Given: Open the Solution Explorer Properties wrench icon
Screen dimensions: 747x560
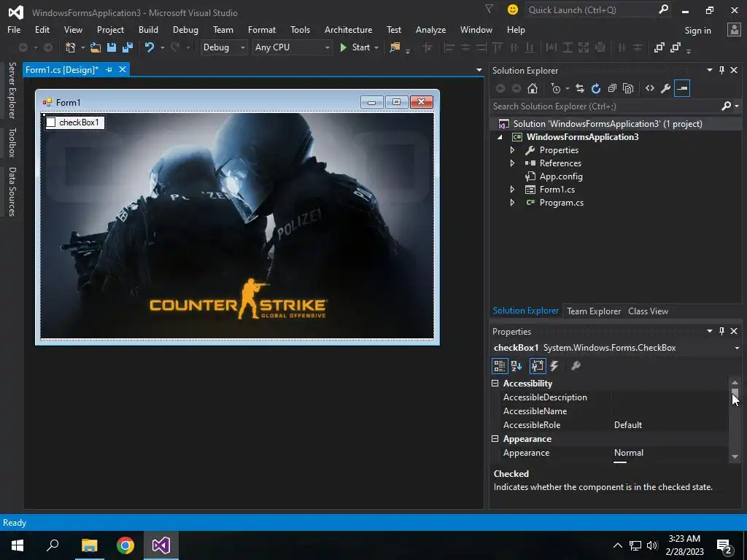Looking at the screenshot, I should tap(665, 88).
